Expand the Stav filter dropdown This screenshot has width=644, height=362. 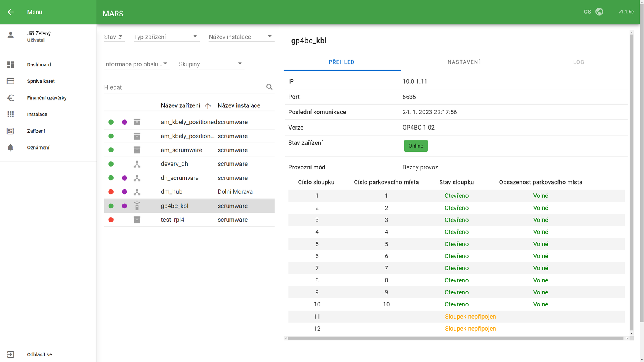click(114, 37)
